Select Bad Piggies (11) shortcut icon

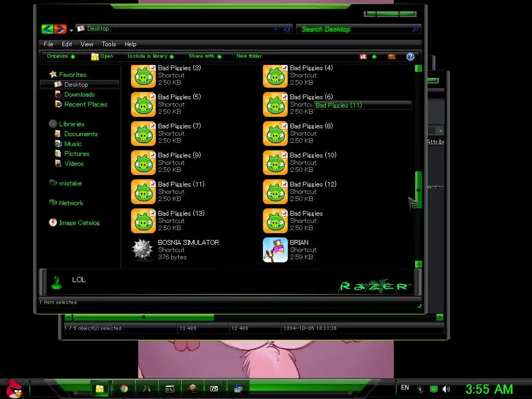(143, 192)
